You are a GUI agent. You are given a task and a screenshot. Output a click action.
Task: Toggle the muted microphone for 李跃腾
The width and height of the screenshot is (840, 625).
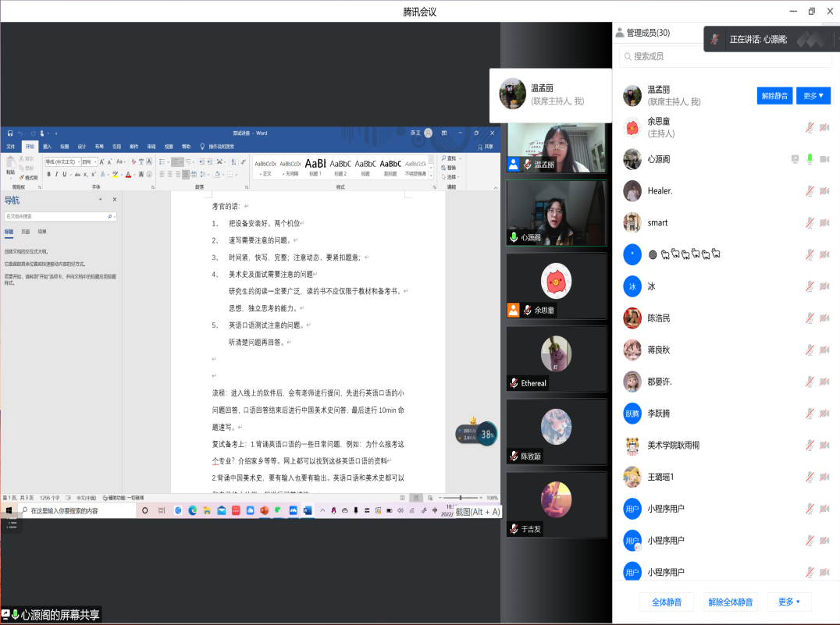click(810, 414)
